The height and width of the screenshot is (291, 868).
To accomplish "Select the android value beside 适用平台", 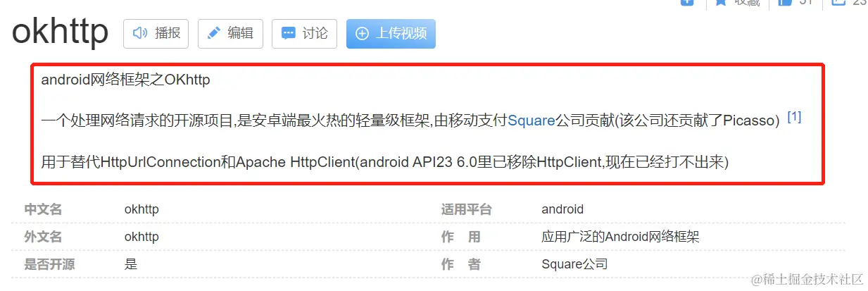I will (x=562, y=209).
